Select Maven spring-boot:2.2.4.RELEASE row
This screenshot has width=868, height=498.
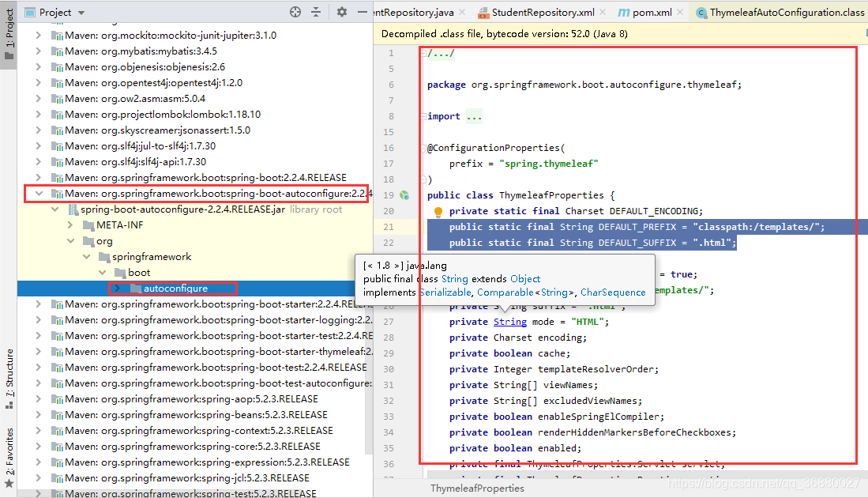pos(195,177)
